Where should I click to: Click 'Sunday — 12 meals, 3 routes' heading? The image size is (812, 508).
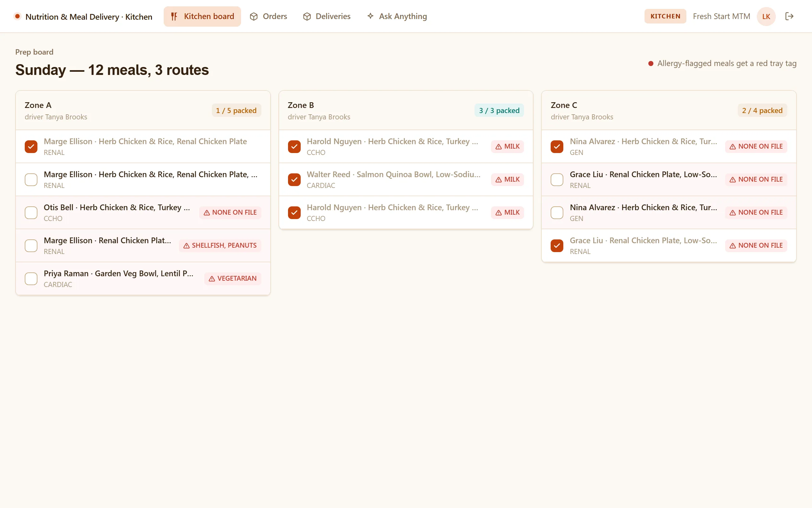112,70
